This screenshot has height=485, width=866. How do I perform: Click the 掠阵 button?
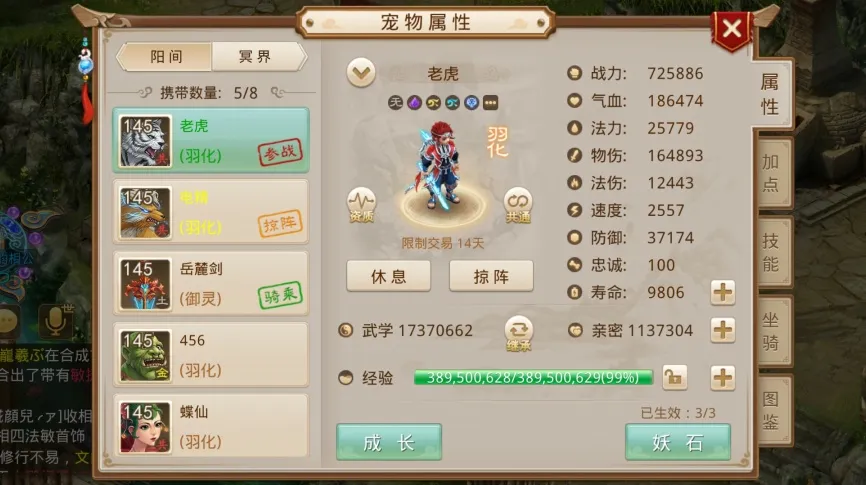(x=491, y=276)
